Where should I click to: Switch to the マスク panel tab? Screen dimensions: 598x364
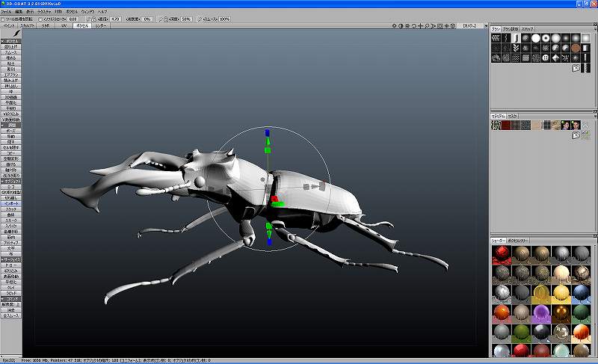pos(513,117)
